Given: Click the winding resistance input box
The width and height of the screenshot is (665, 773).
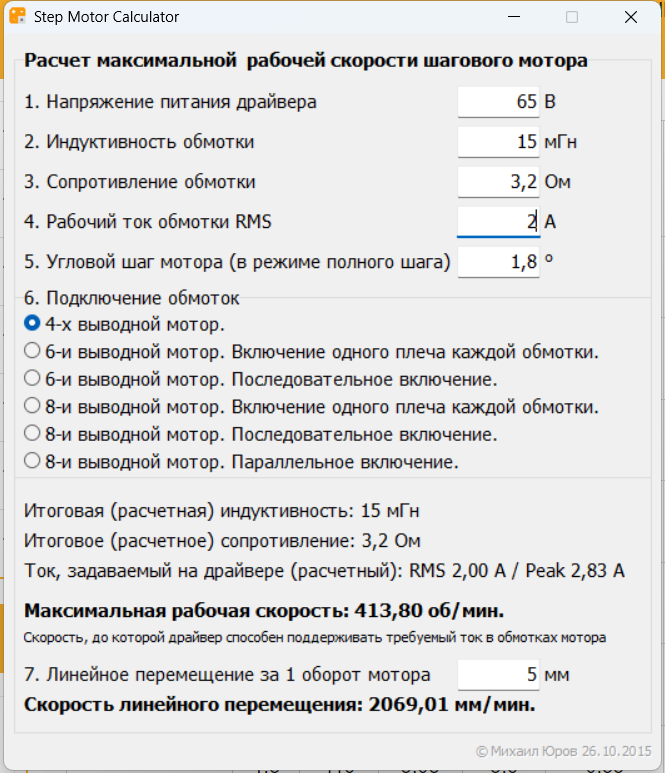Looking at the screenshot, I should pyautogui.click(x=498, y=182).
